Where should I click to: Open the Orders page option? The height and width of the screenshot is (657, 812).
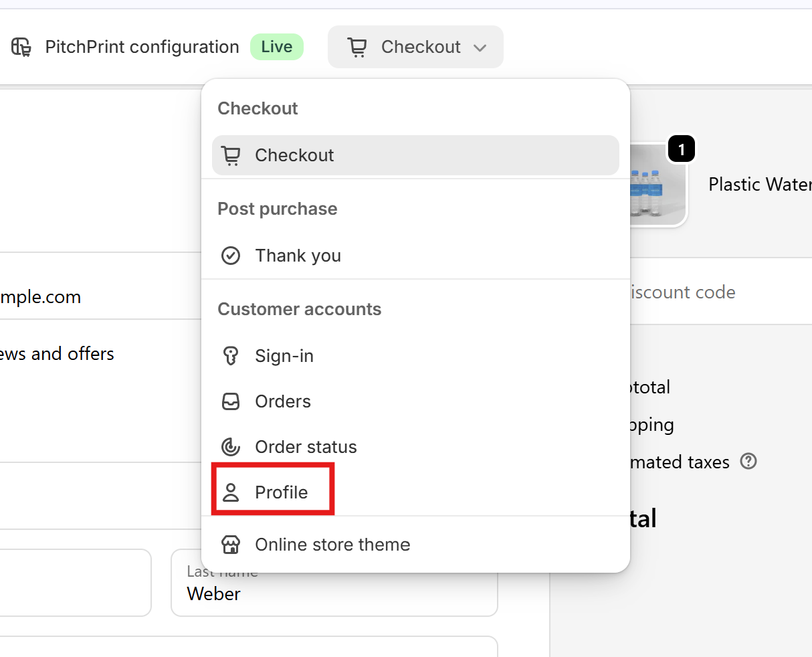tap(415, 401)
